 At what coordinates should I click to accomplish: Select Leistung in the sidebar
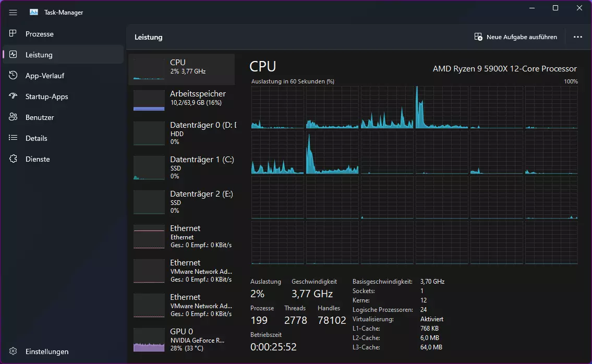63,54
